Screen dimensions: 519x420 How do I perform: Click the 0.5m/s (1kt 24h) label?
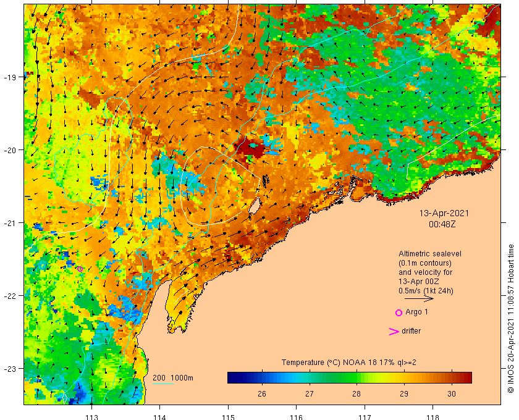coord(426,291)
